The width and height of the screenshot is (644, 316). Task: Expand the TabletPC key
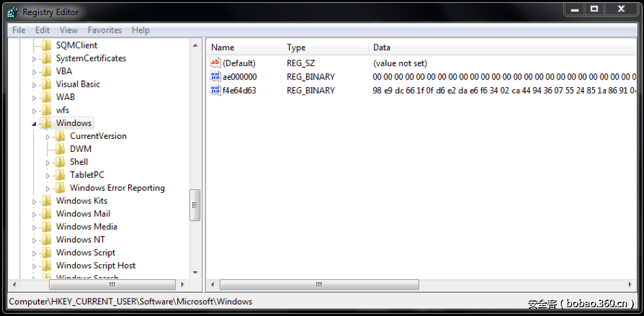(x=48, y=176)
